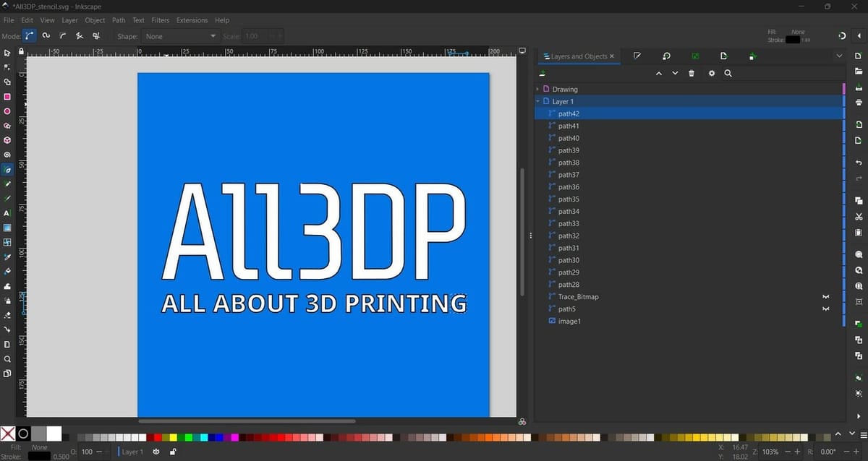This screenshot has height=461, width=868.
Task: Open the Layer menu
Action: (69, 20)
